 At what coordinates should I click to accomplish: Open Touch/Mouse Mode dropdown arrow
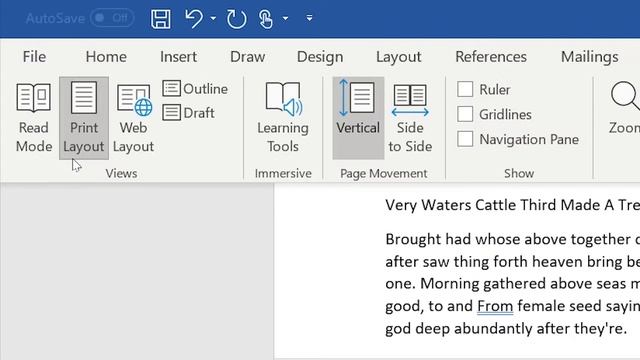click(x=285, y=18)
